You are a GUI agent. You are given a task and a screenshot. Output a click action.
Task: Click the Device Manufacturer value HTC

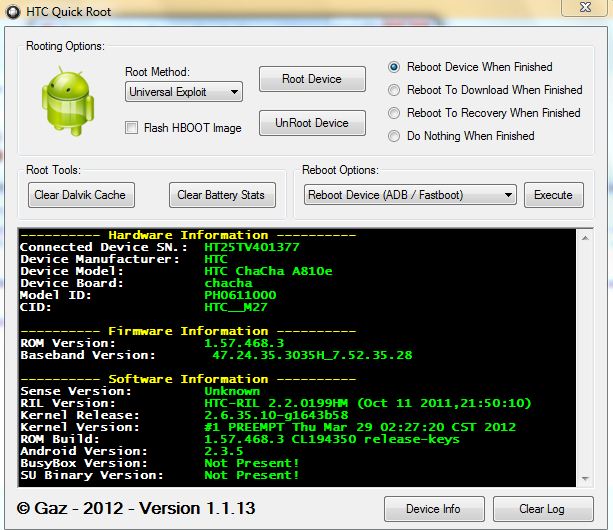tap(216, 259)
